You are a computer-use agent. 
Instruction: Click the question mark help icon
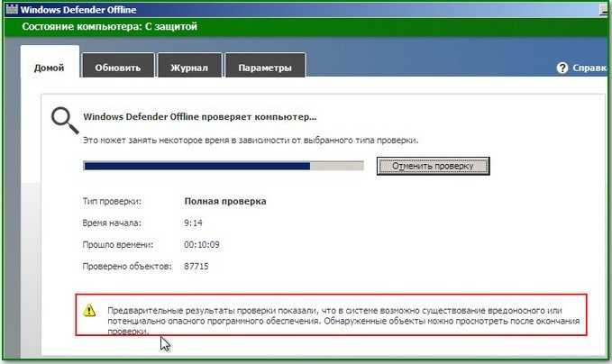click(x=562, y=68)
